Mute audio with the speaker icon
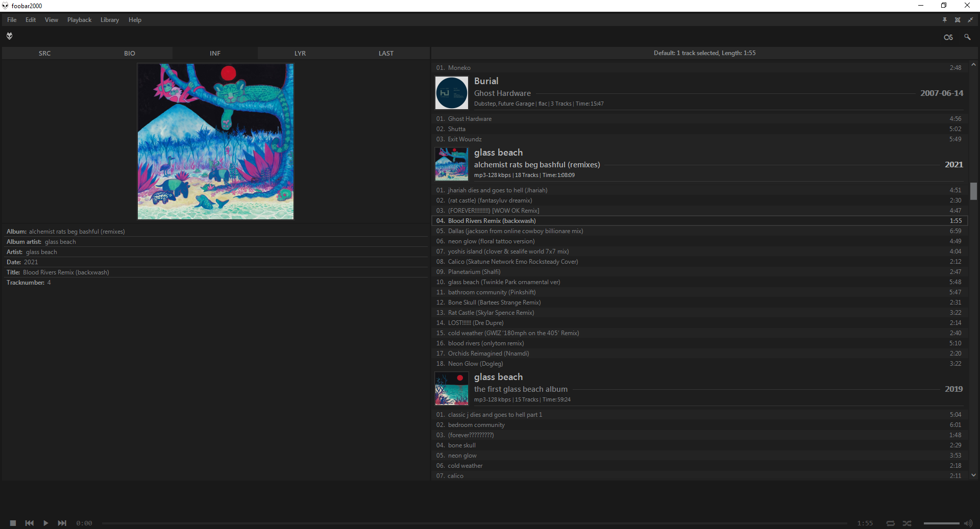Viewport: 980px width, 529px height. 968,523
